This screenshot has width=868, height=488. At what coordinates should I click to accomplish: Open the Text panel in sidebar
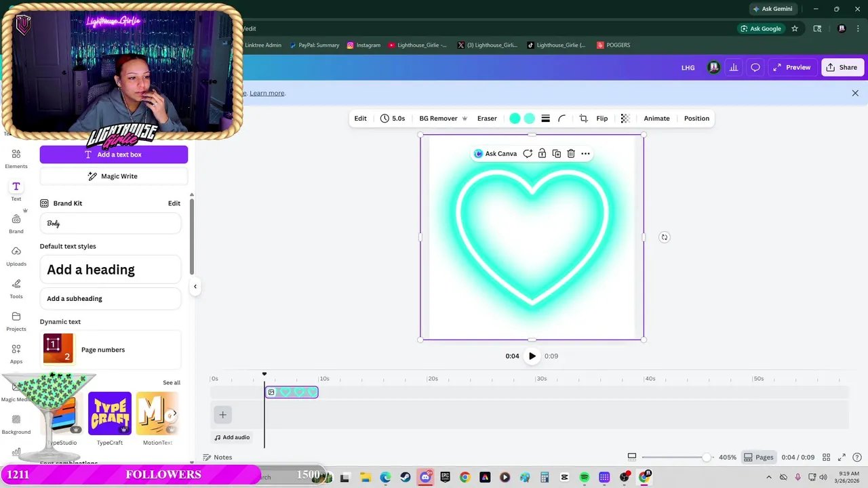(16, 191)
